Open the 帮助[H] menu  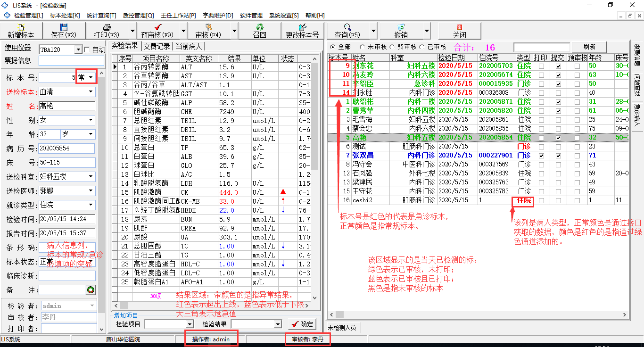[315, 16]
